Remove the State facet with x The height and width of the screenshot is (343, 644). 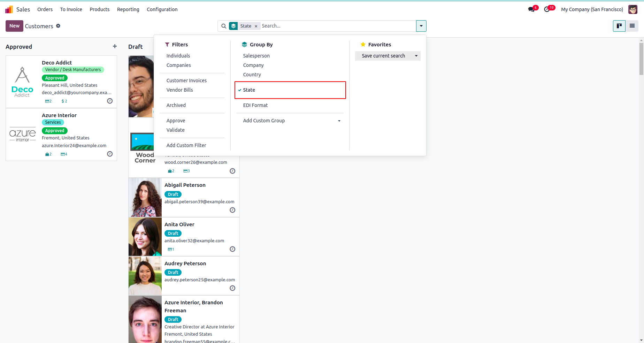tap(256, 26)
